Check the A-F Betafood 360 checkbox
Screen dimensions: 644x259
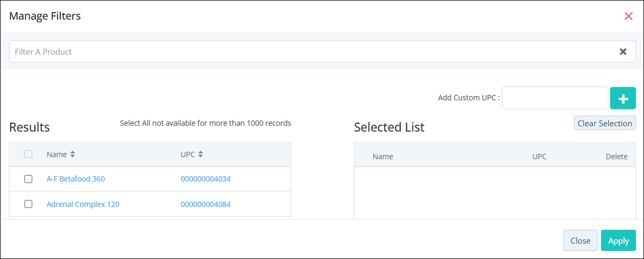(29, 179)
